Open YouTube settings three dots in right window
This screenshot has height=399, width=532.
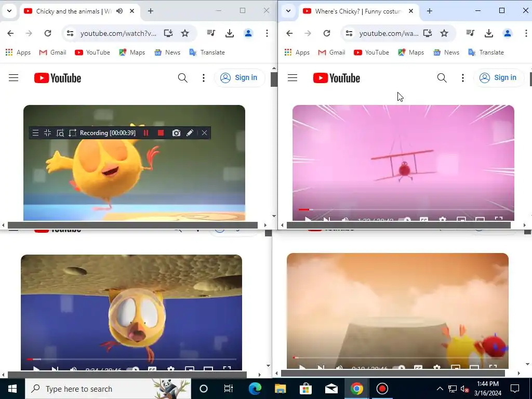[463, 78]
